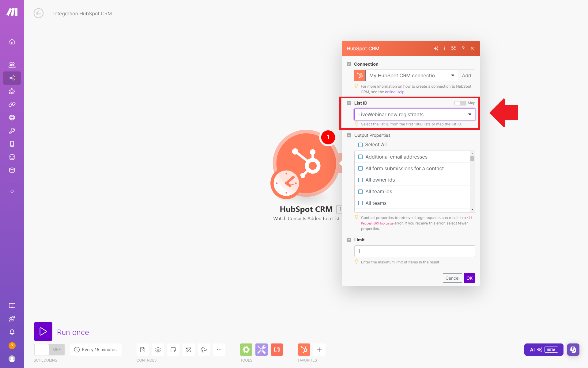This screenshot has height=368, width=588.
Task: Open the more controls ellipsis menu
Action: pyautogui.click(x=219, y=350)
